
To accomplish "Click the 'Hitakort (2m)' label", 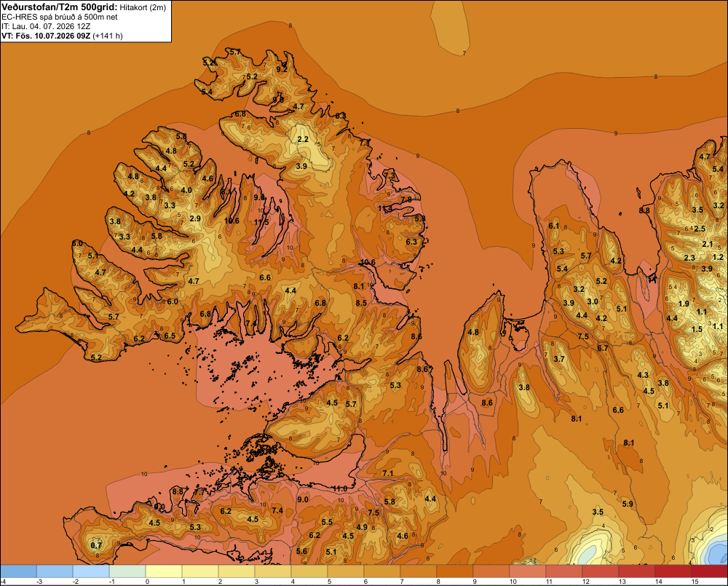I will click(143, 7).
